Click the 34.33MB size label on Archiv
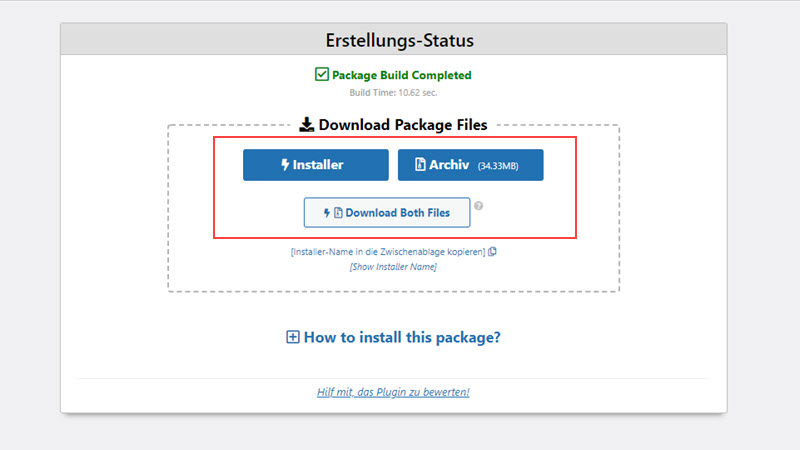The image size is (800, 450). (x=498, y=166)
